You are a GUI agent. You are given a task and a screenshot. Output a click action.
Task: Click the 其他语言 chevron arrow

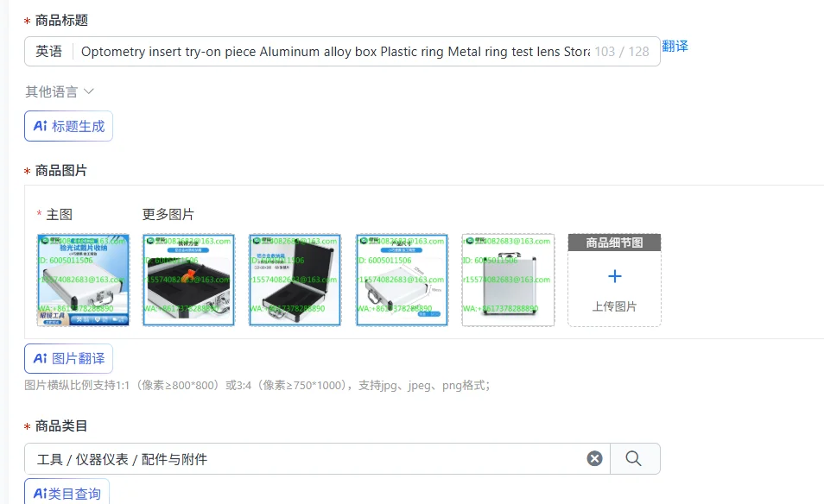[x=89, y=91]
